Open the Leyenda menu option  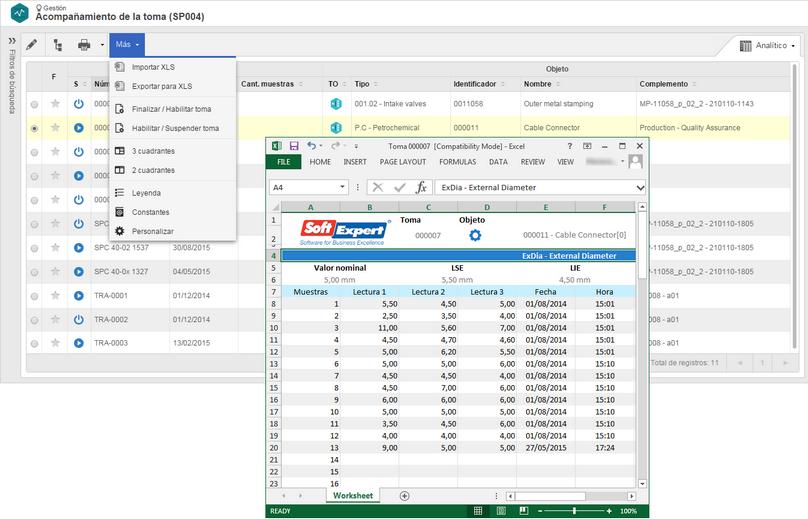click(x=146, y=193)
